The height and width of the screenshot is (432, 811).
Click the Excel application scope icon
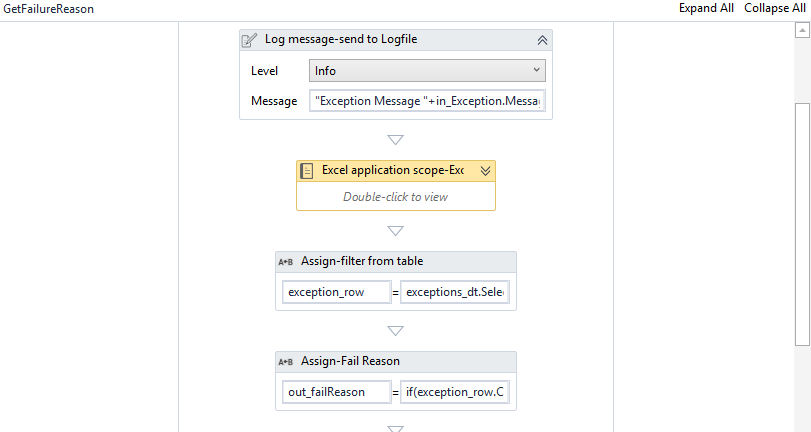click(x=308, y=171)
